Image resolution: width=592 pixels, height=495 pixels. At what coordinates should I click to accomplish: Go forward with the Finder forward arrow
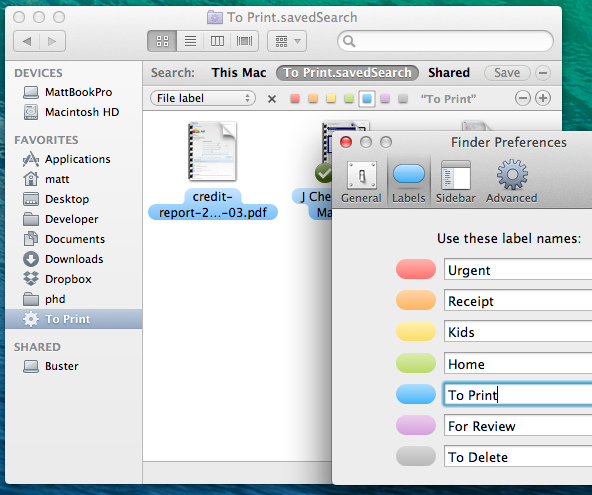(52, 41)
